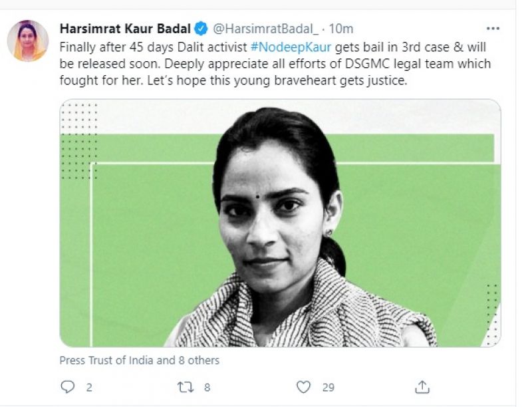
Task: Click the reply speech bubble icon
Action: point(68,386)
